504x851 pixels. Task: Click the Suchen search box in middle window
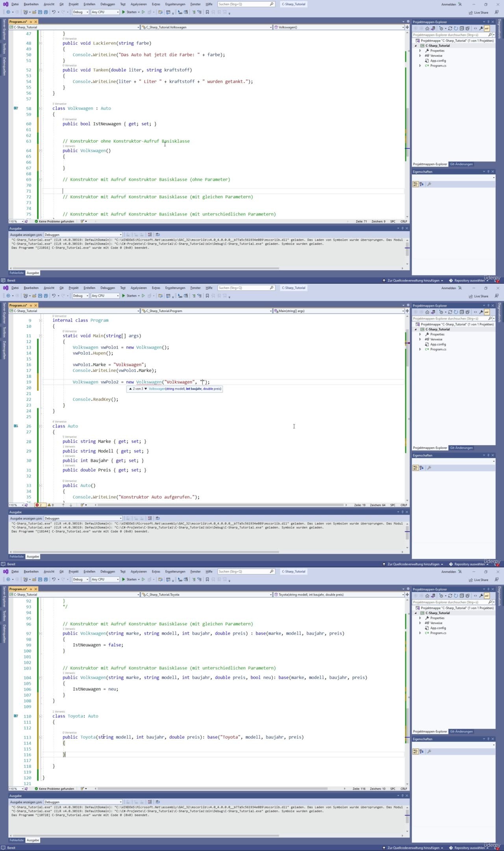click(x=244, y=288)
